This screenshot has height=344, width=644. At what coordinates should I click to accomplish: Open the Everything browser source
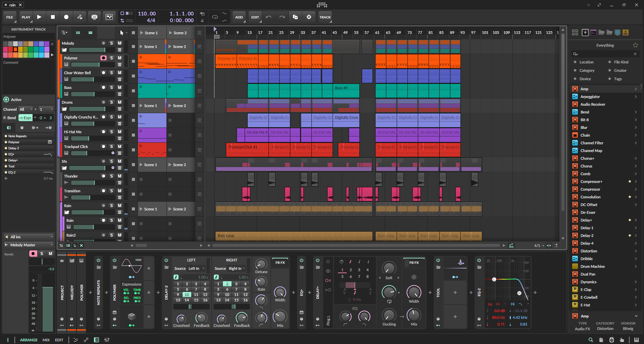pos(585,32)
